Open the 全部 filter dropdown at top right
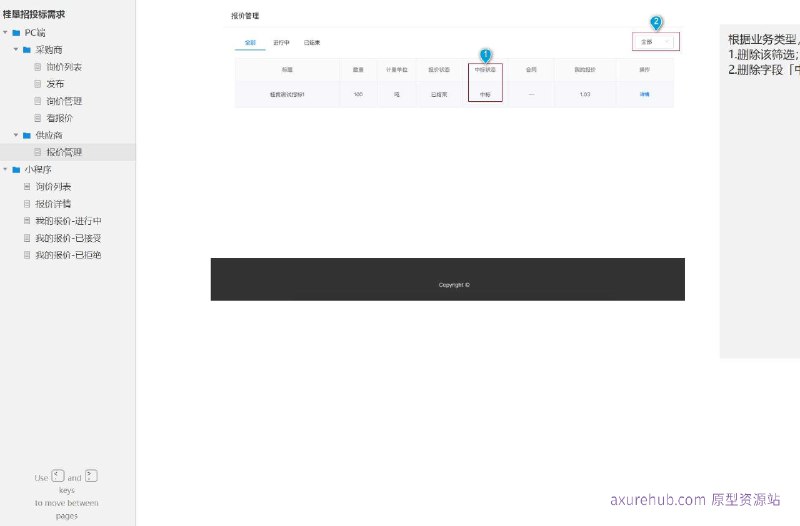The height and width of the screenshot is (526, 800). tap(656, 42)
